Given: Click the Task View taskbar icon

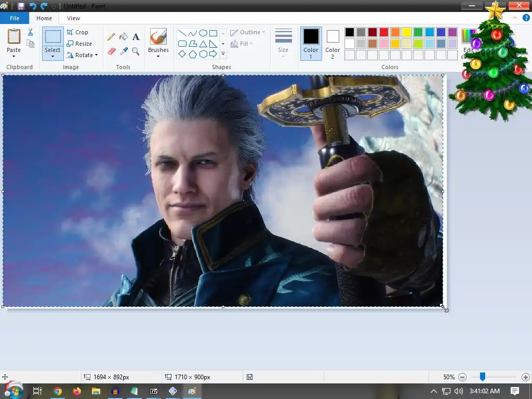Looking at the screenshot, I should click(37, 391).
